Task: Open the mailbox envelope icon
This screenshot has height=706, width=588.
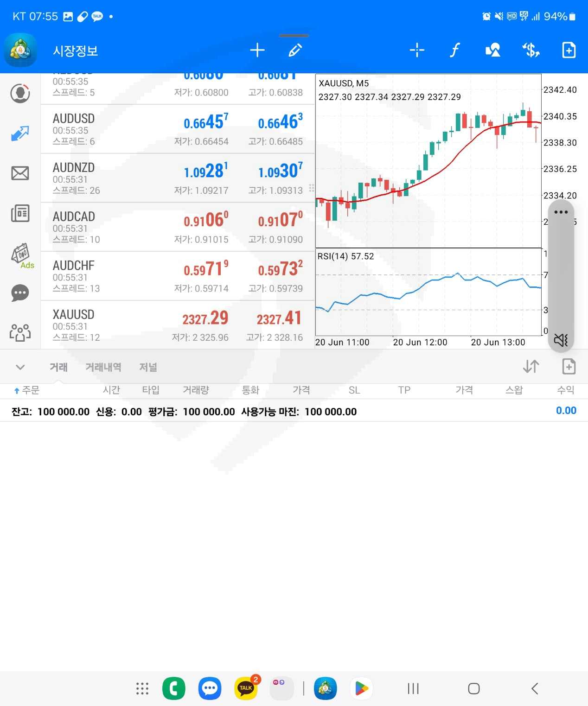Action: (x=20, y=173)
